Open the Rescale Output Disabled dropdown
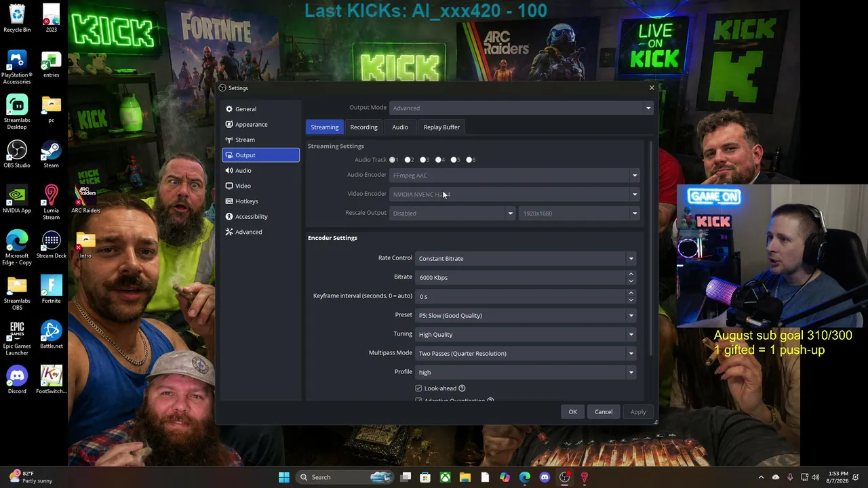 coord(452,213)
